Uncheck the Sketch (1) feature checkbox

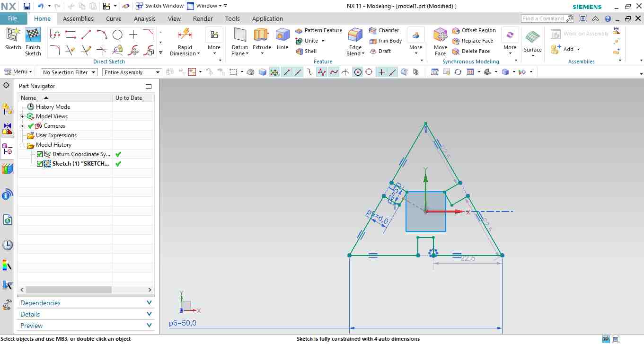click(40, 164)
